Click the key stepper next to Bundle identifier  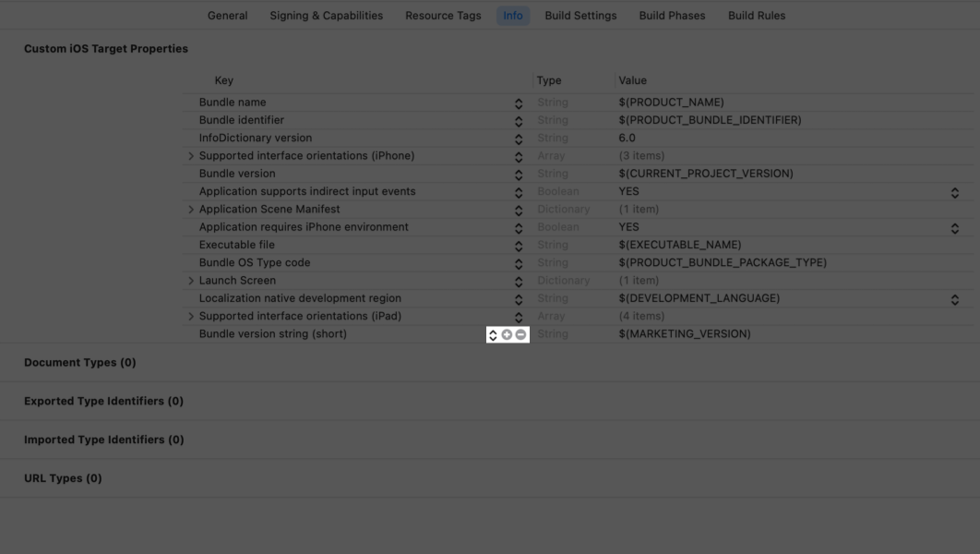tap(519, 119)
